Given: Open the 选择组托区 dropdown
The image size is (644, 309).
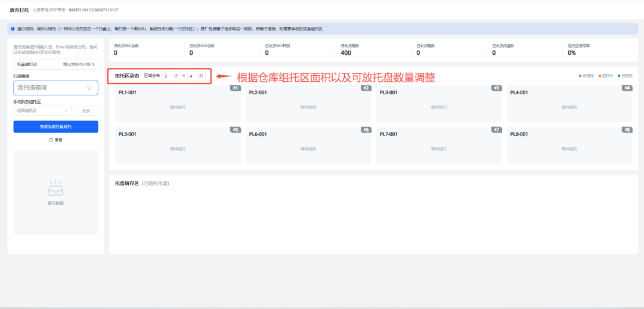Looking at the screenshot, I should (42, 110).
